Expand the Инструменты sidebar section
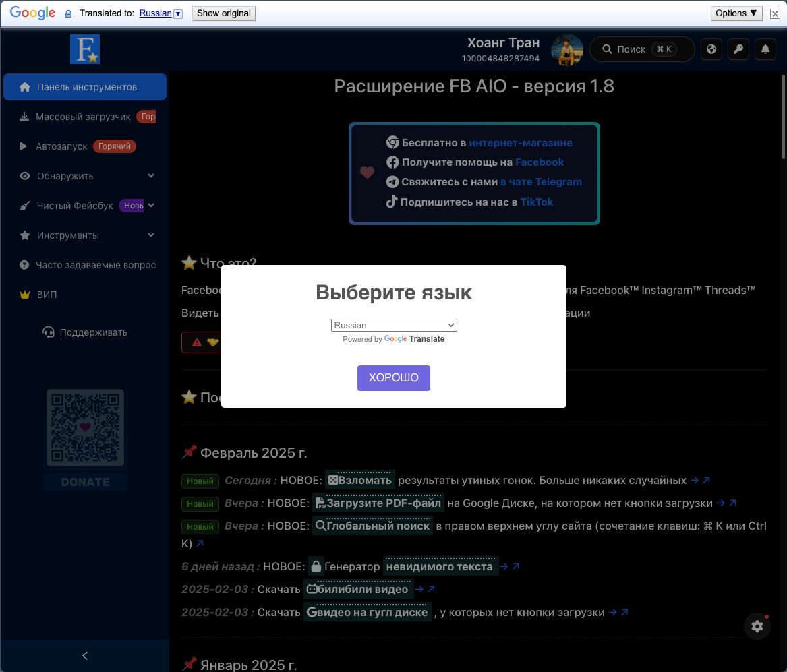The height and width of the screenshot is (672, 787). [x=85, y=235]
